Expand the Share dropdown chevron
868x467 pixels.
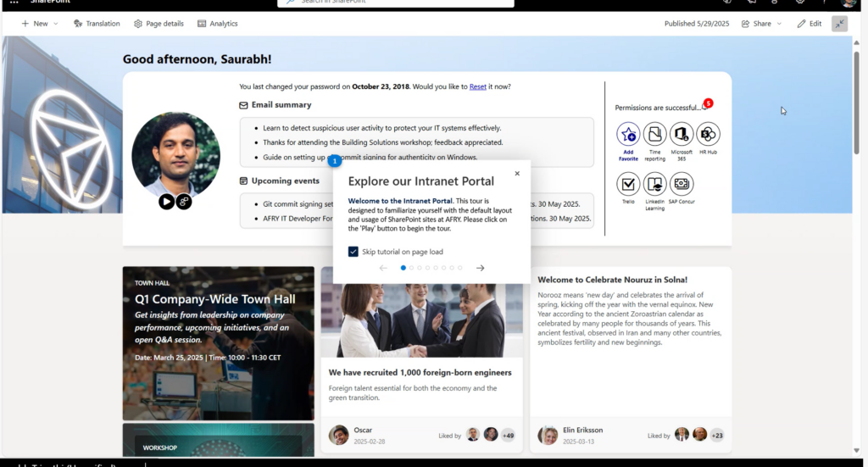(779, 24)
